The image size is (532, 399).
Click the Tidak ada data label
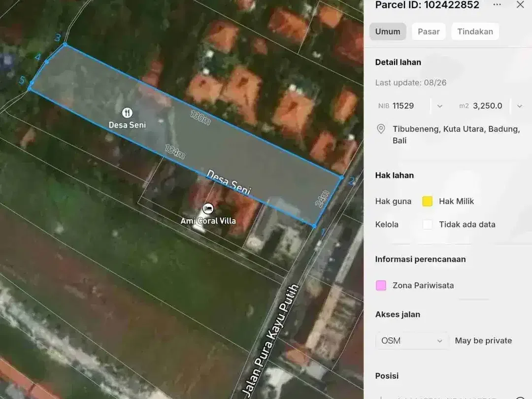(467, 224)
